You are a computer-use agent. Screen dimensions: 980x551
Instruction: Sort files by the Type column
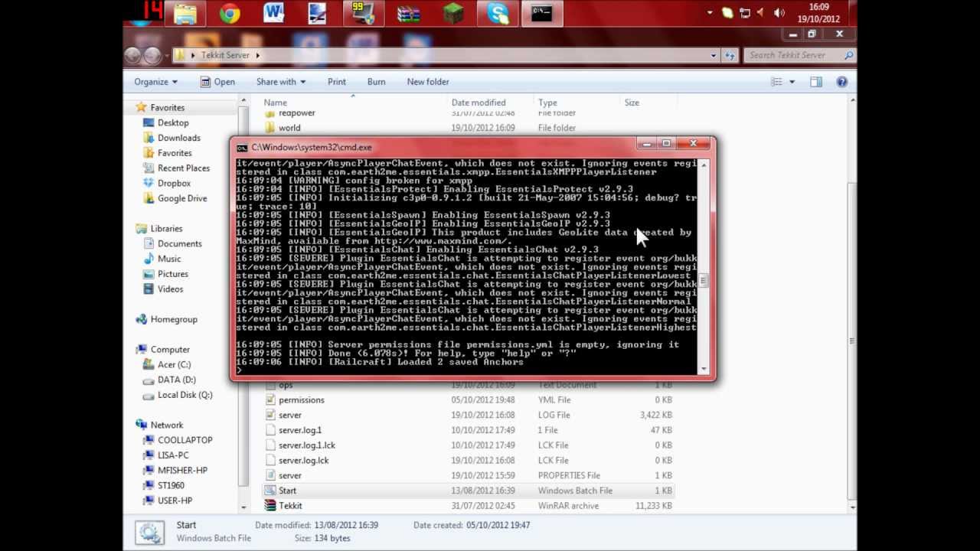[547, 103]
